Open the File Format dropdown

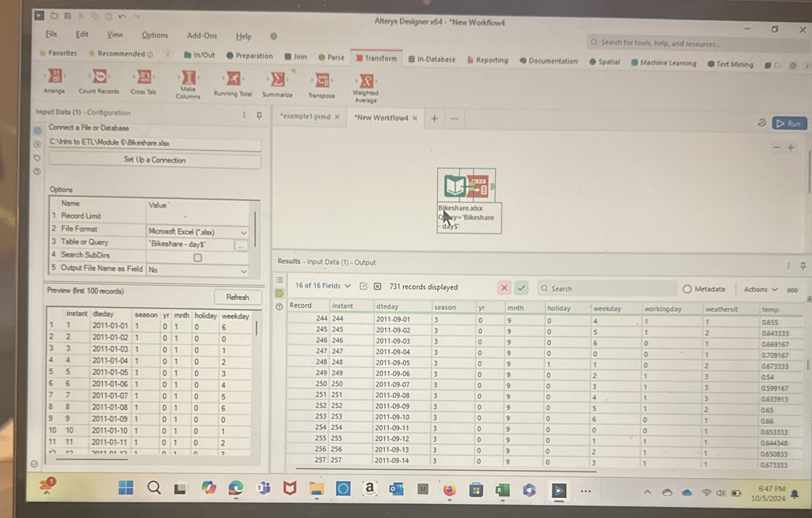click(244, 232)
